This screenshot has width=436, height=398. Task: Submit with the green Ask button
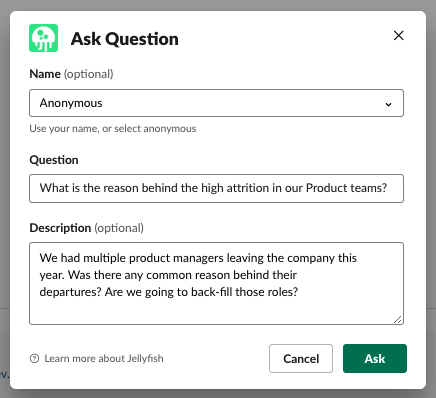[375, 359]
